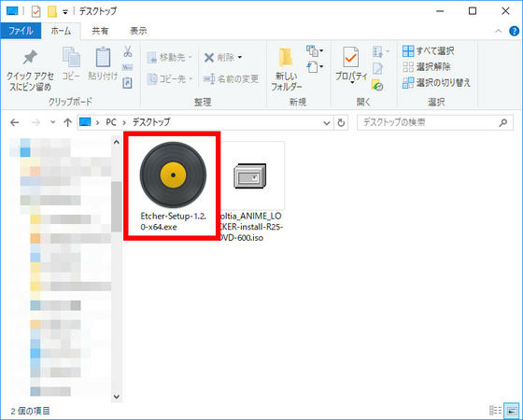Click the Desktop search field
This screenshot has width=523, height=420.
point(435,122)
